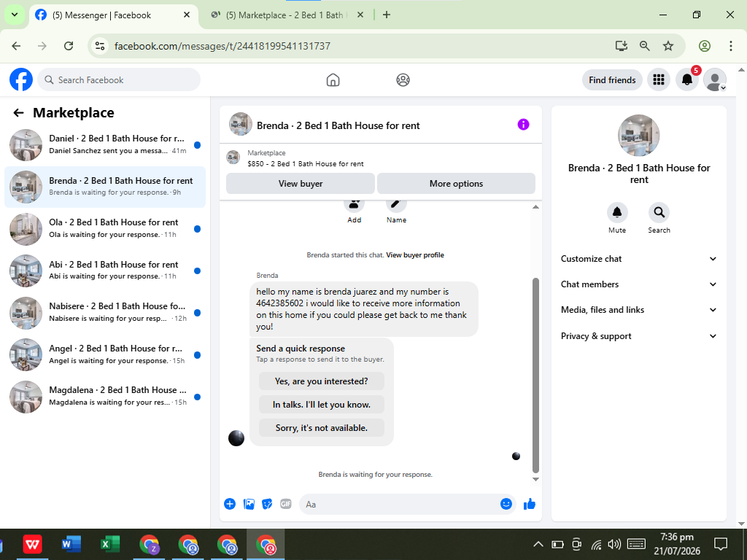Reload the page in browser
The height and width of the screenshot is (560, 747).
(69, 46)
